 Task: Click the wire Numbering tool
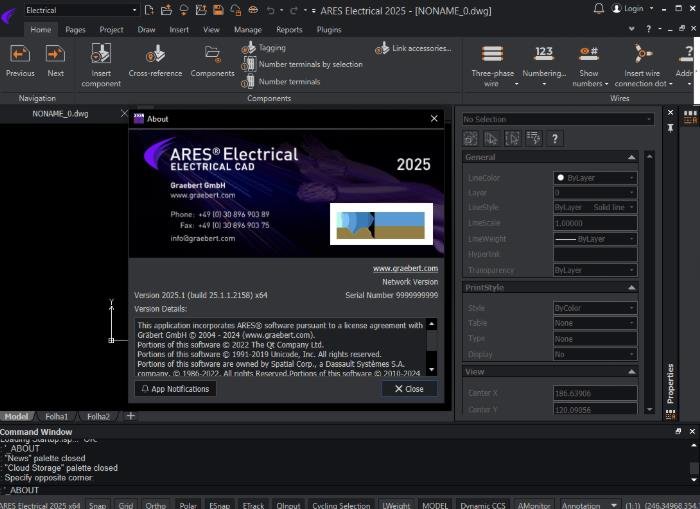(x=544, y=64)
